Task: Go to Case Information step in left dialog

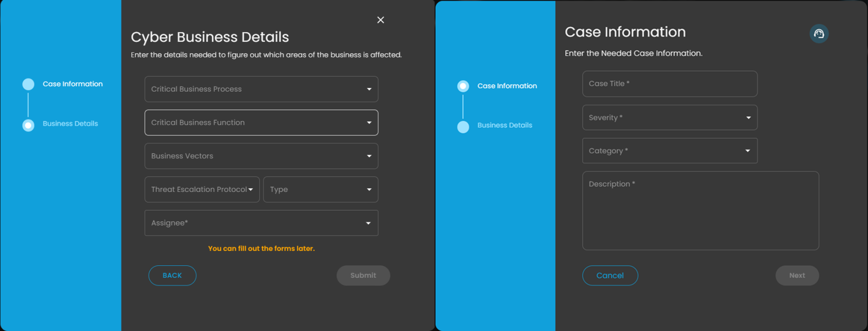Action: coord(72,84)
